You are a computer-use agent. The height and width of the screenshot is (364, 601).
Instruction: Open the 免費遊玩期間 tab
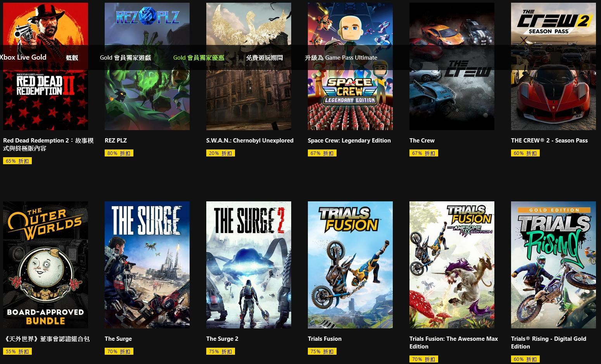[264, 58]
